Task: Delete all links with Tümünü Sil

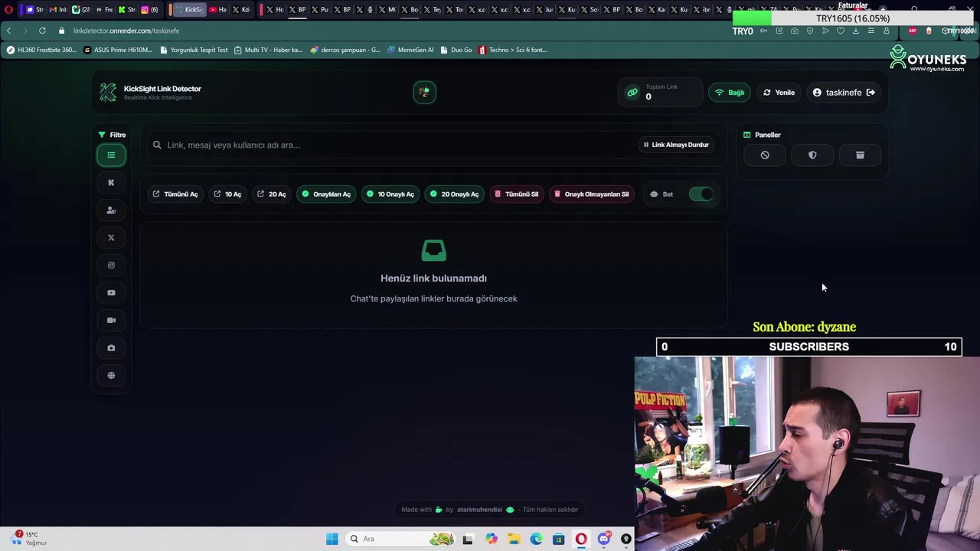Action: [x=516, y=194]
